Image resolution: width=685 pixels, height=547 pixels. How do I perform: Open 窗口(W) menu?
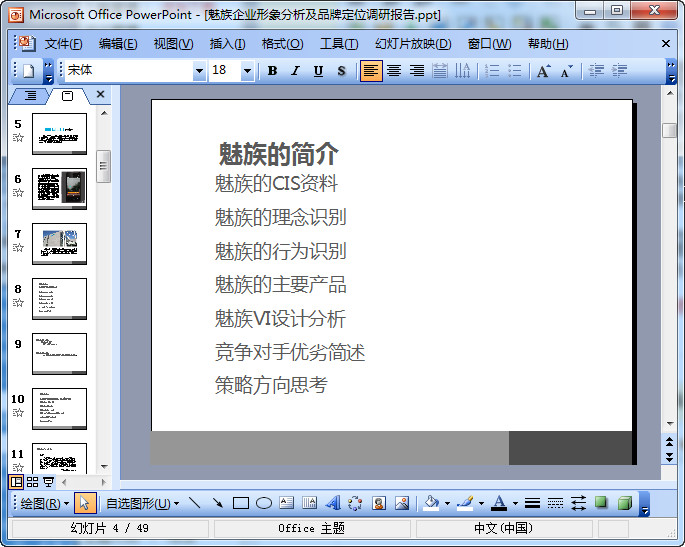pos(489,44)
